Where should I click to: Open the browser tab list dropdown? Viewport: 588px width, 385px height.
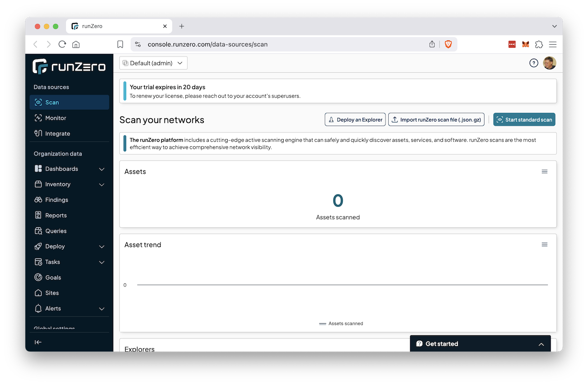[x=555, y=26]
